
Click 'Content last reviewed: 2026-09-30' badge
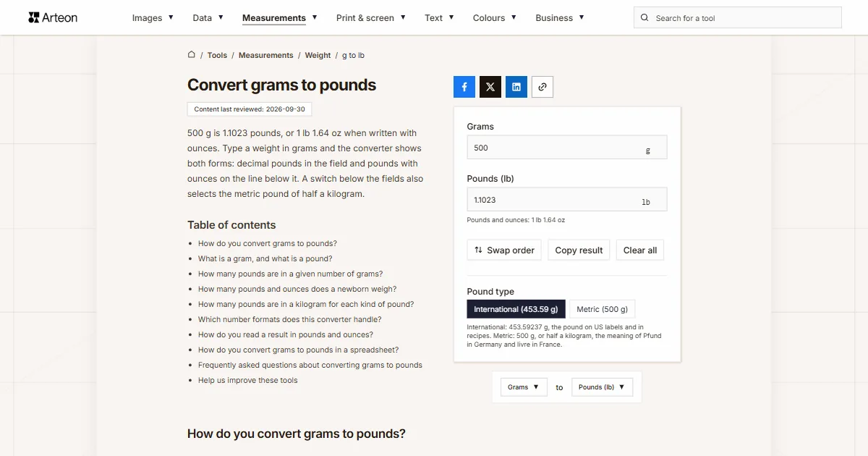[250, 109]
